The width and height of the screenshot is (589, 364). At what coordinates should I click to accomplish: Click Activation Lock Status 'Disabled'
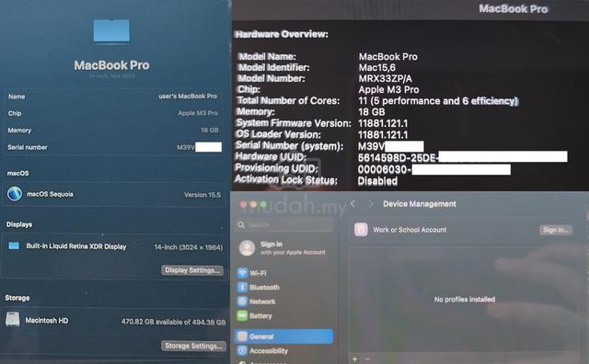coord(377,181)
